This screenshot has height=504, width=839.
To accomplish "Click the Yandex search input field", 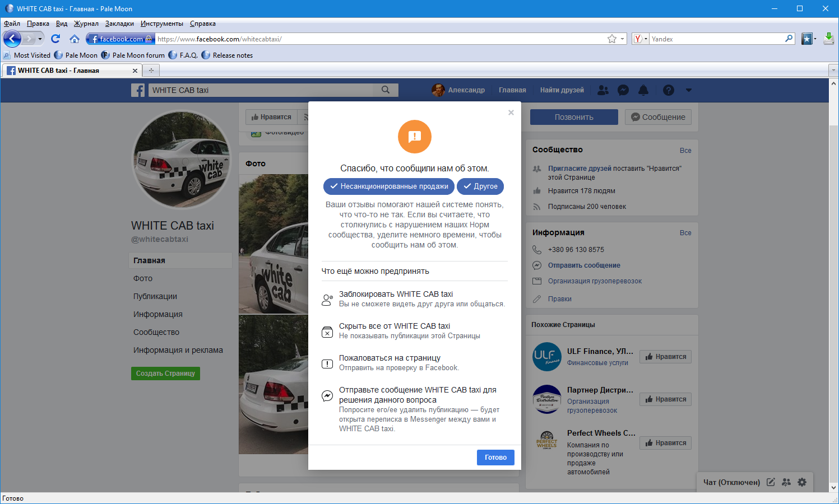I will pyautogui.click(x=717, y=39).
